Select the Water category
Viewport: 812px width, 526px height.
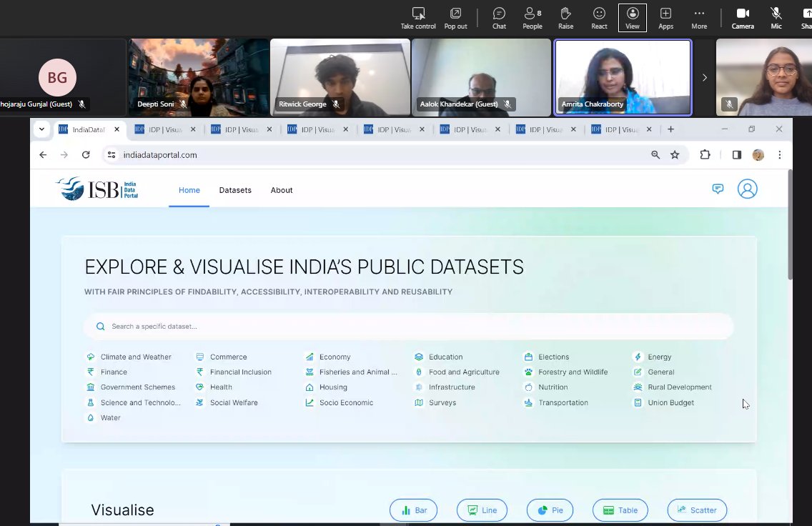104,417
